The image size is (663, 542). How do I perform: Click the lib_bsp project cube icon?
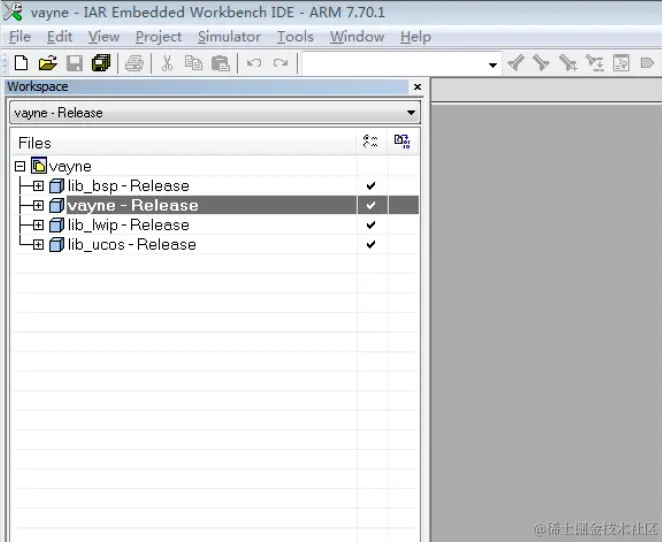coord(57,186)
